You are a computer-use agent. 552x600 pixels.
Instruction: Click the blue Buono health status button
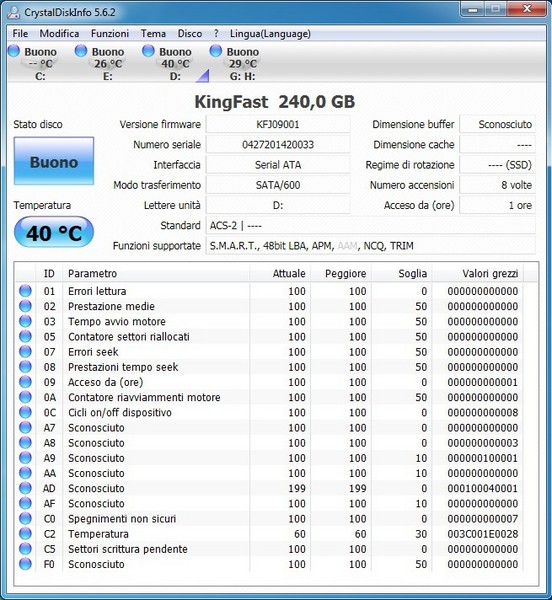54,161
